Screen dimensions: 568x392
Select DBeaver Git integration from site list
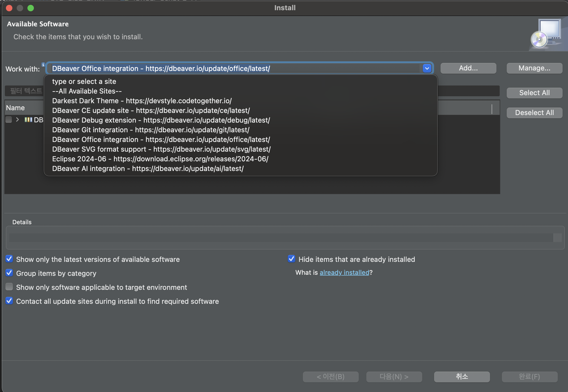pyautogui.click(x=151, y=130)
